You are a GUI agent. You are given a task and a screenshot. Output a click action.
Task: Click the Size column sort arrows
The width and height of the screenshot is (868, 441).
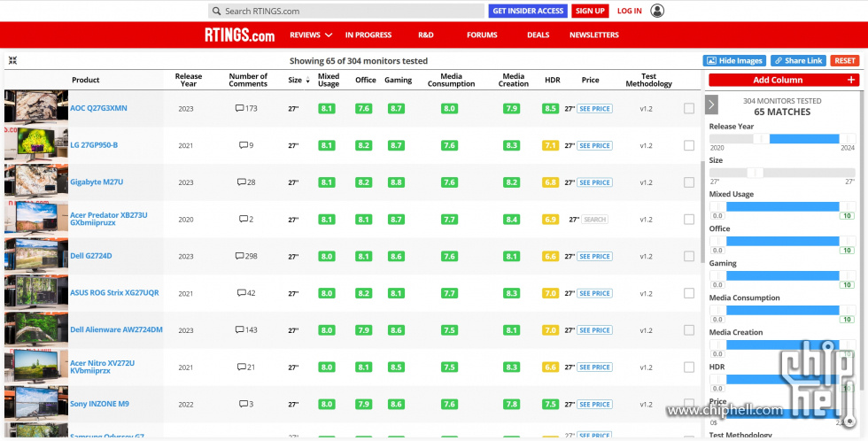coord(308,81)
